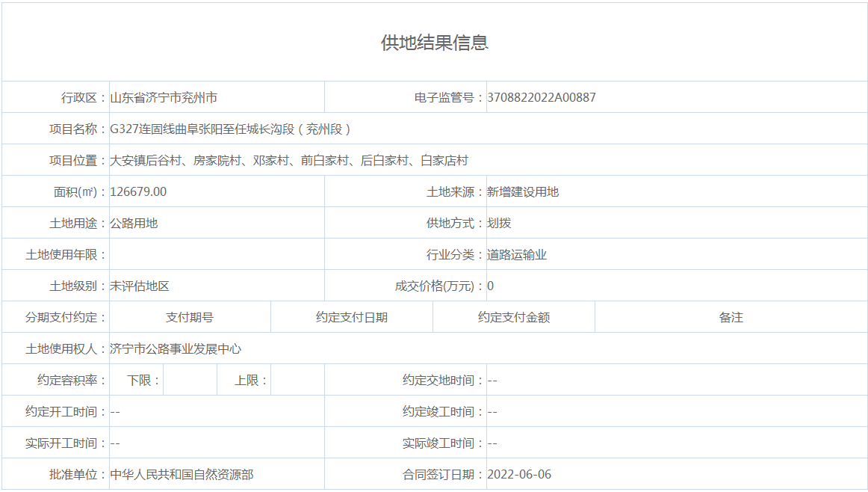Viewport: 868px width, 492px height.
Task: Click the approving unit 中华人民共和国自然资源部
Action: [x=182, y=475]
